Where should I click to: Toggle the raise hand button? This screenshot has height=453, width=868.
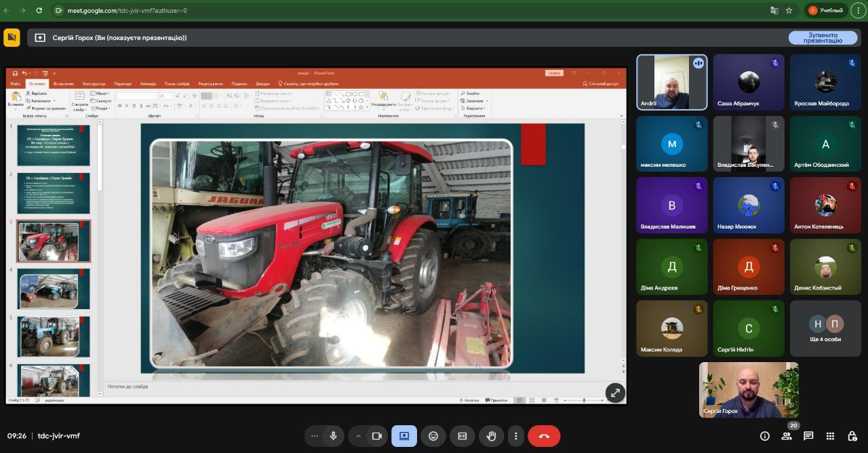(492, 436)
